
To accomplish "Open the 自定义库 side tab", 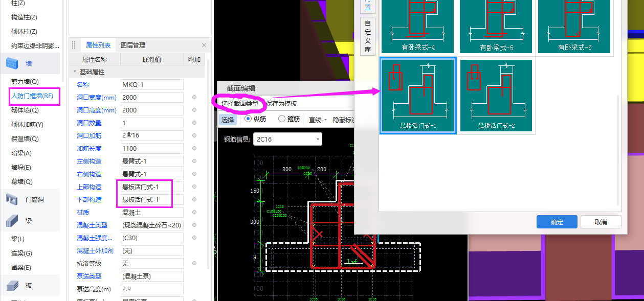I will coord(368,36).
